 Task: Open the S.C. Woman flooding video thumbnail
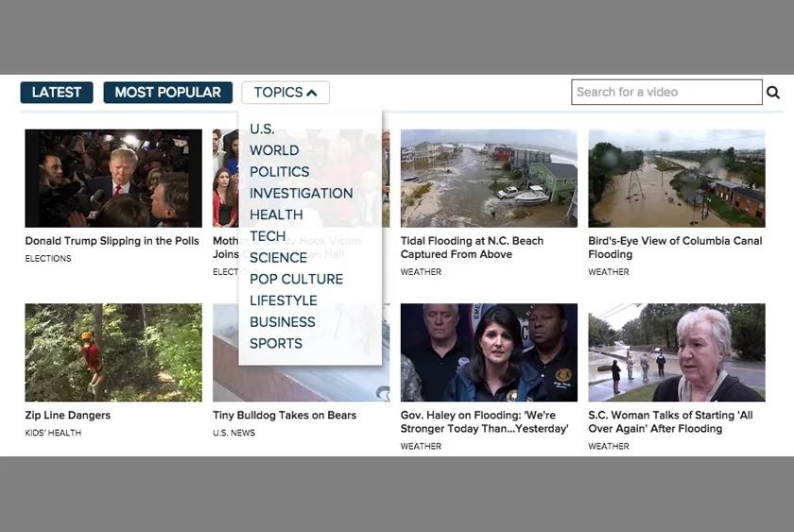pos(677,352)
